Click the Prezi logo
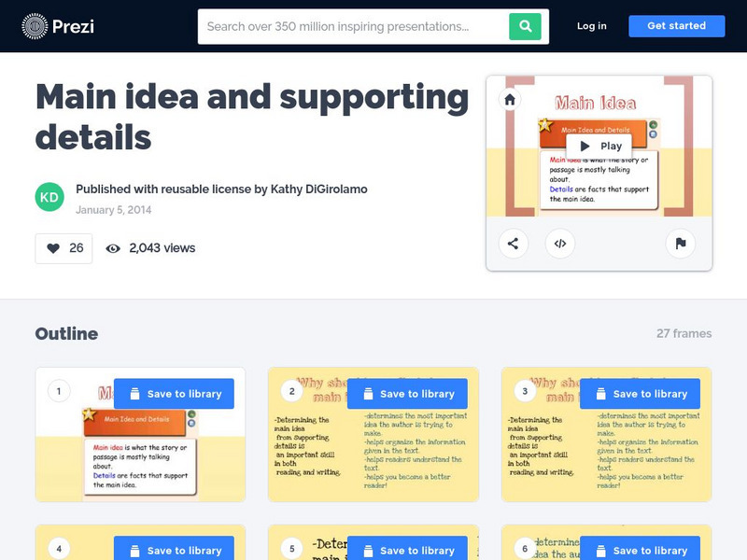 tap(58, 26)
